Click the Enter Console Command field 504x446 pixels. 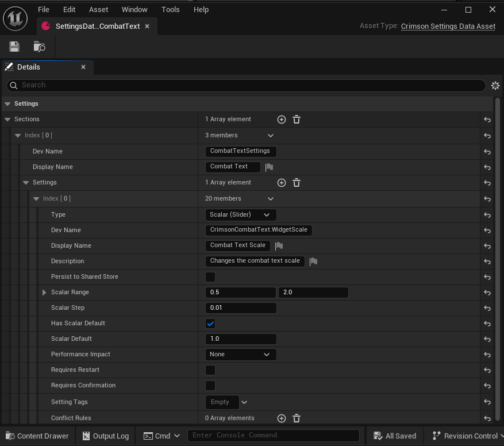point(273,436)
